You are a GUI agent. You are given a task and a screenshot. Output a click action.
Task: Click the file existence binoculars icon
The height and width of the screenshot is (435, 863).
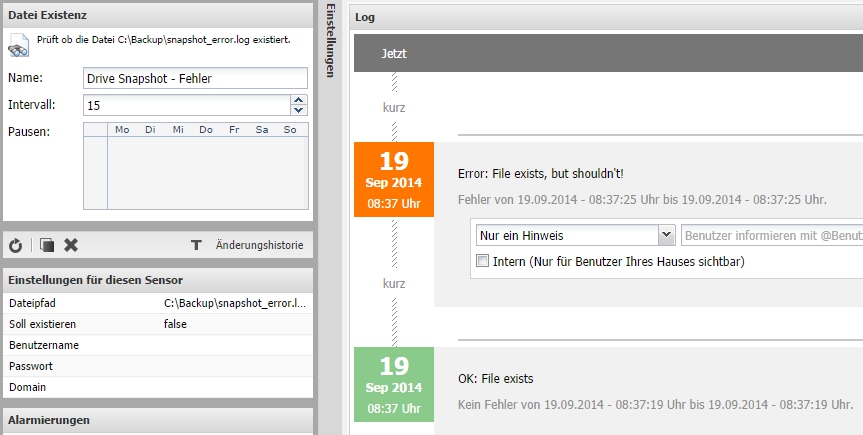pyautogui.click(x=19, y=46)
